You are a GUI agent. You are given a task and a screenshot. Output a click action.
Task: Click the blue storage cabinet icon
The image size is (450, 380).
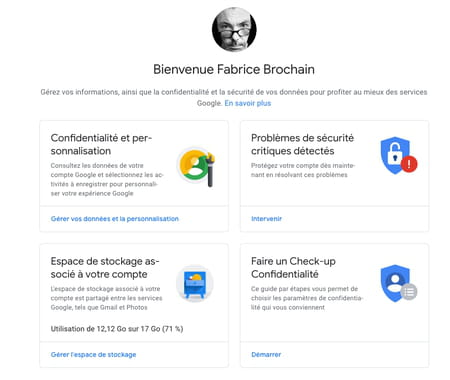[195, 284]
